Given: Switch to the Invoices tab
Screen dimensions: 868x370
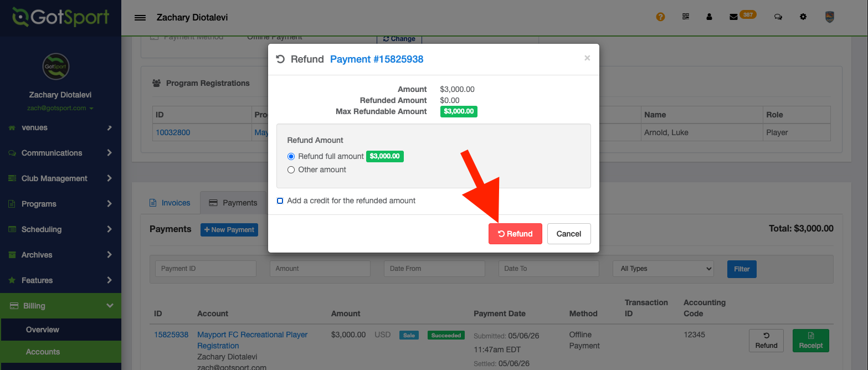Looking at the screenshot, I should pyautogui.click(x=170, y=203).
